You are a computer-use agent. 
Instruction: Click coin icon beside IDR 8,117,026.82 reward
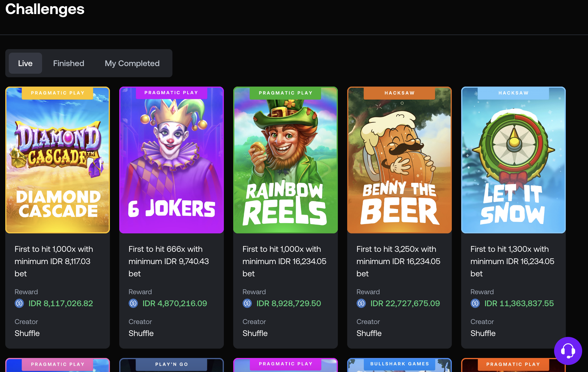point(19,303)
